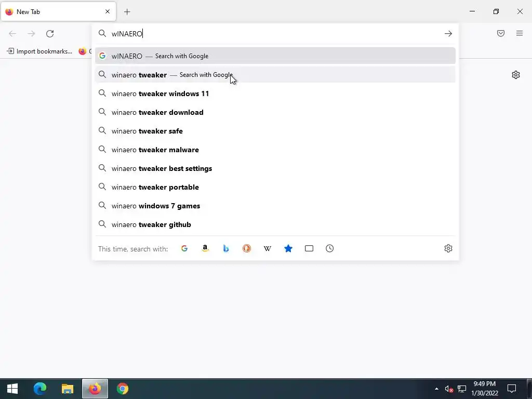Search history using the clock icon
Viewport: 532px width, 399px height.
click(x=330, y=248)
